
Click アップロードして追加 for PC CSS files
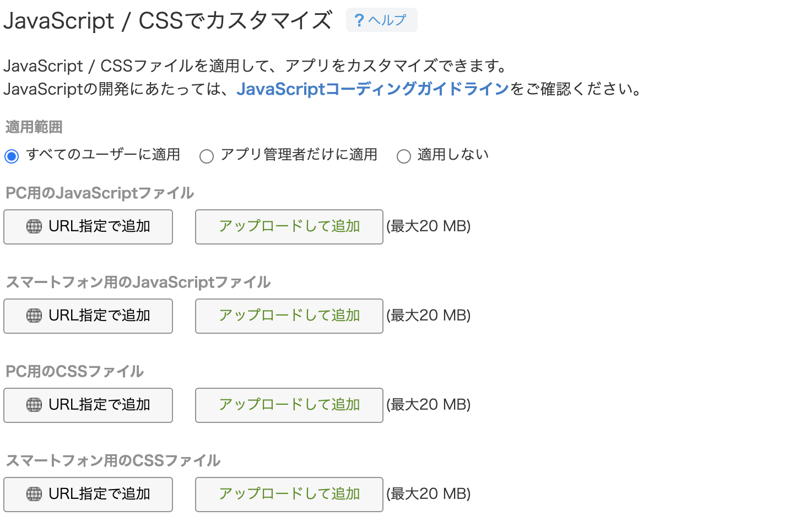tap(289, 405)
